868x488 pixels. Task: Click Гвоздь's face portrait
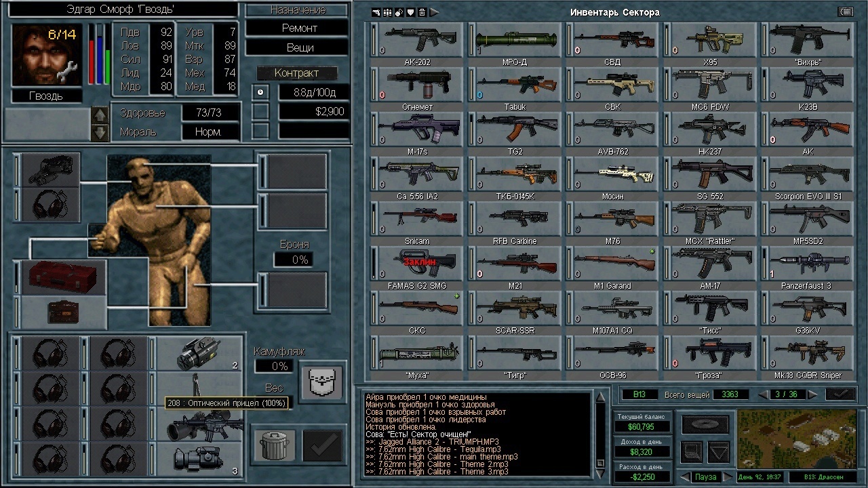tap(47, 54)
